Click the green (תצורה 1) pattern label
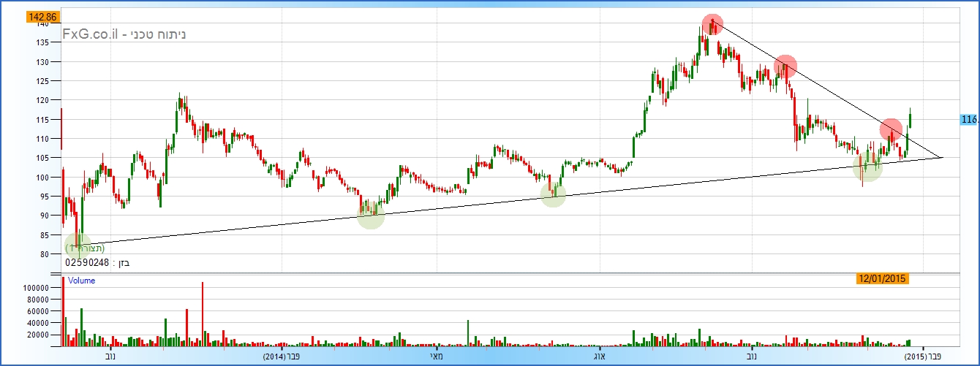 pos(84,248)
